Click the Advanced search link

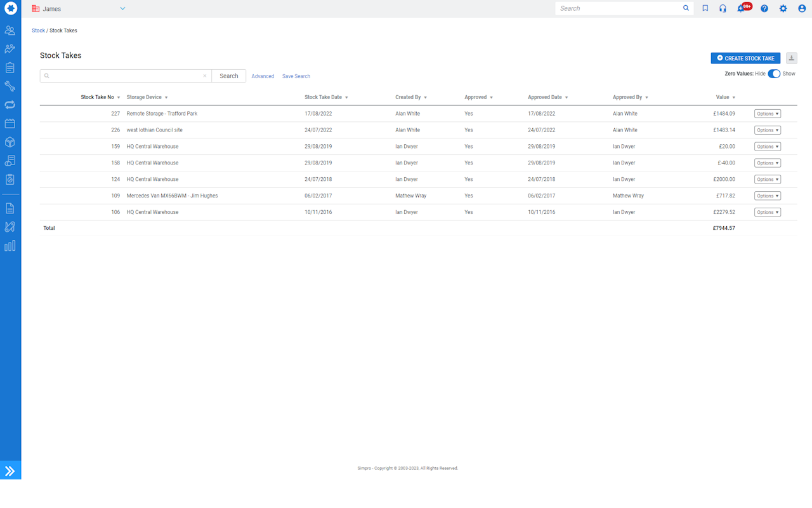(x=263, y=76)
